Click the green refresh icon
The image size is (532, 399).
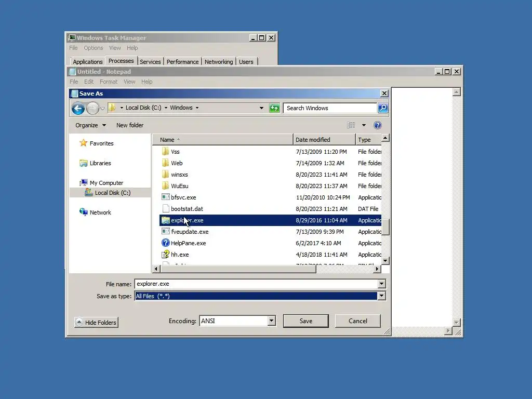tap(274, 108)
